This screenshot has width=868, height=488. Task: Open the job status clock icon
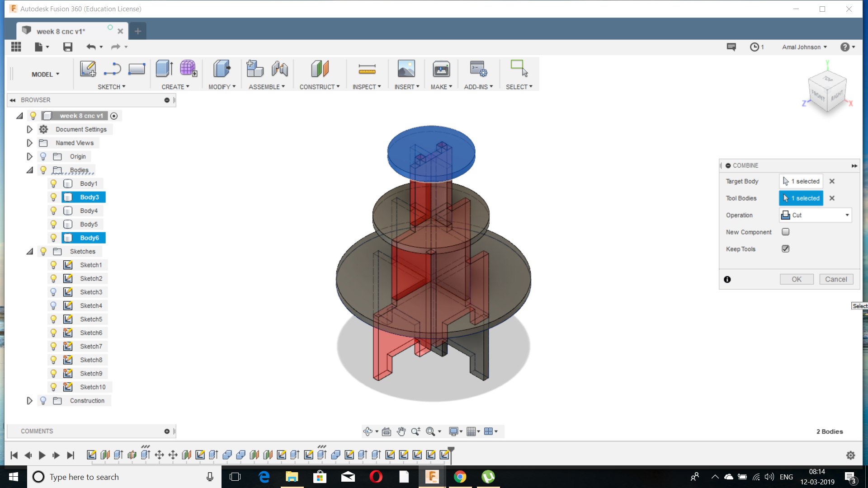(755, 47)
